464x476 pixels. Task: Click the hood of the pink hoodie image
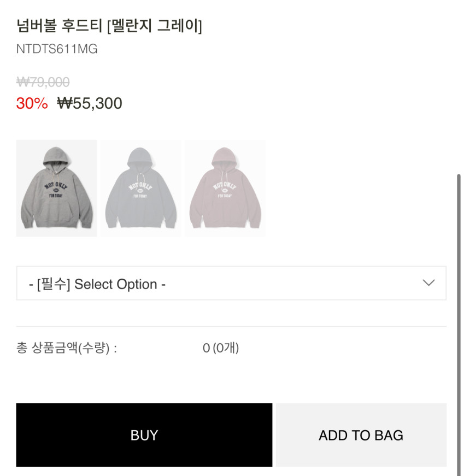tap(225, 157)
